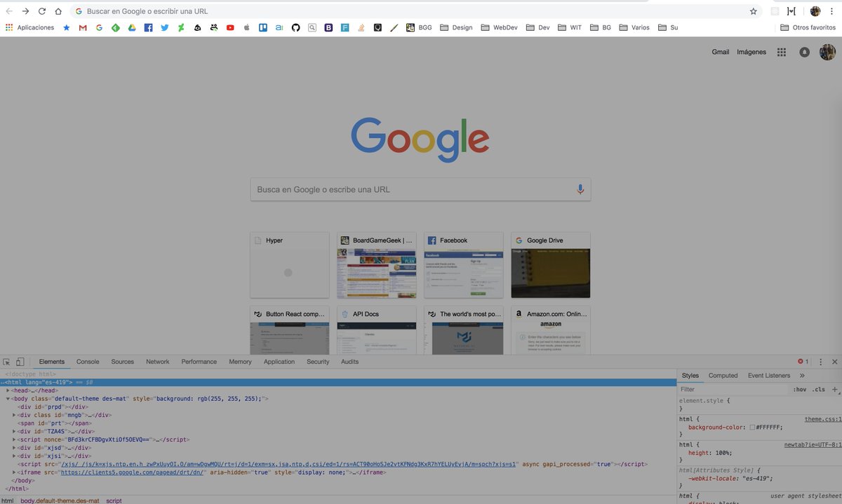This screenshot has height=504, width=842.
Task: Add a new style rule with plus
Action: coord(834,389)
